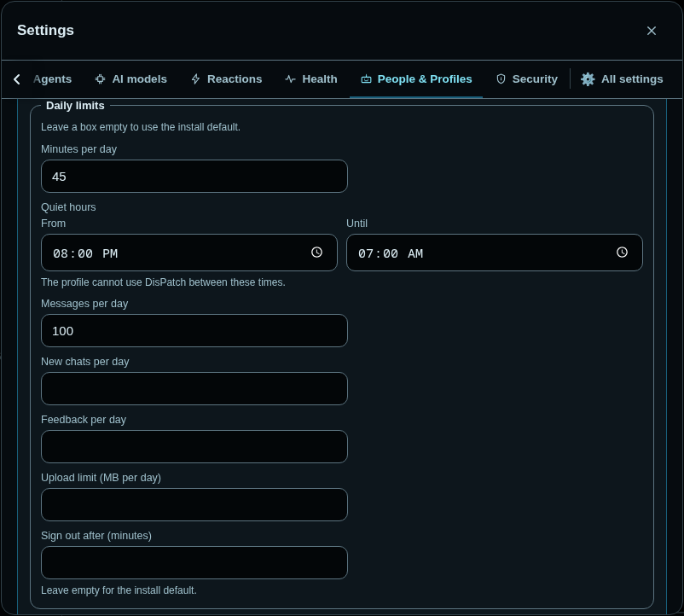Click 'The profile cannot use DisPatch' note
Screen dimensions: 684x616
point(163,282)
